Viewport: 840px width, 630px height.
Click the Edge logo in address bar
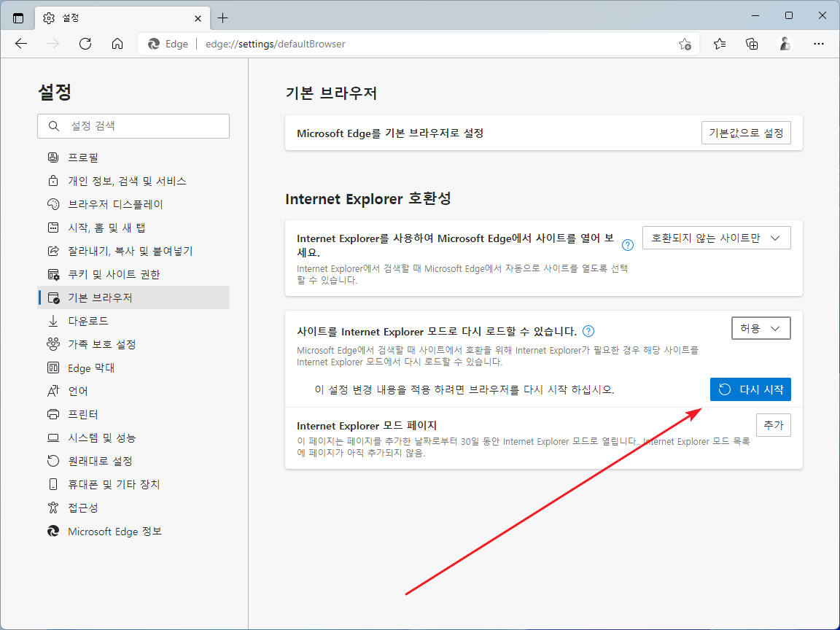click(154, 44)
